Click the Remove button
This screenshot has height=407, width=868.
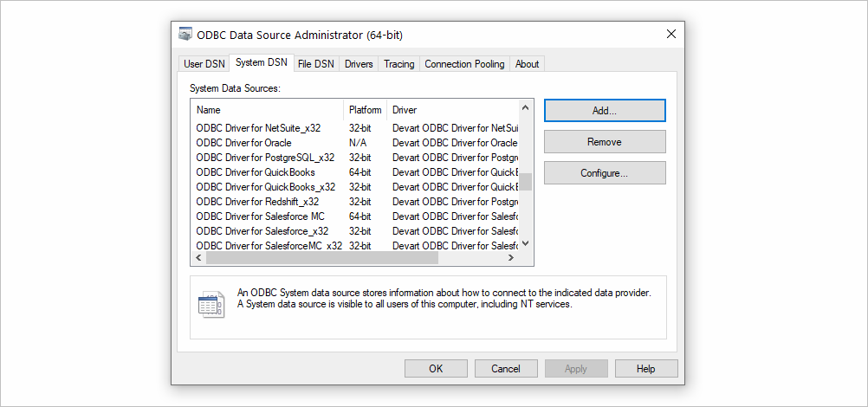(605, 142)
